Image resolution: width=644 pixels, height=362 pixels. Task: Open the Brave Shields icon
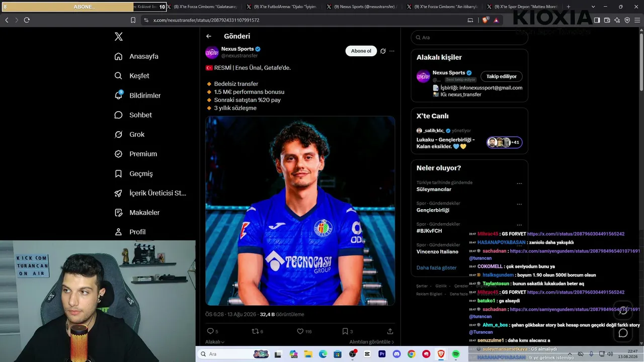tap(485, 20)
